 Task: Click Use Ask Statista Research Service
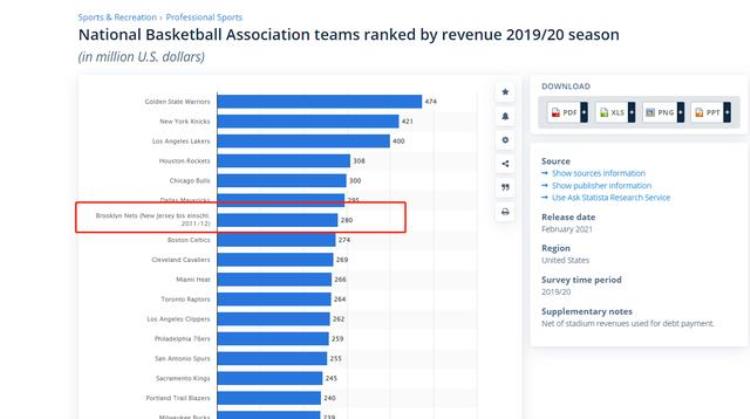pyautogui.click(x=611, y=198)
